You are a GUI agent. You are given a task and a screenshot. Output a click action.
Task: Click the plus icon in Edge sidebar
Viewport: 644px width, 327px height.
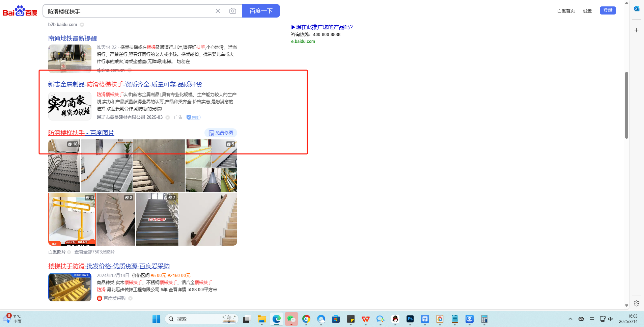637,30
